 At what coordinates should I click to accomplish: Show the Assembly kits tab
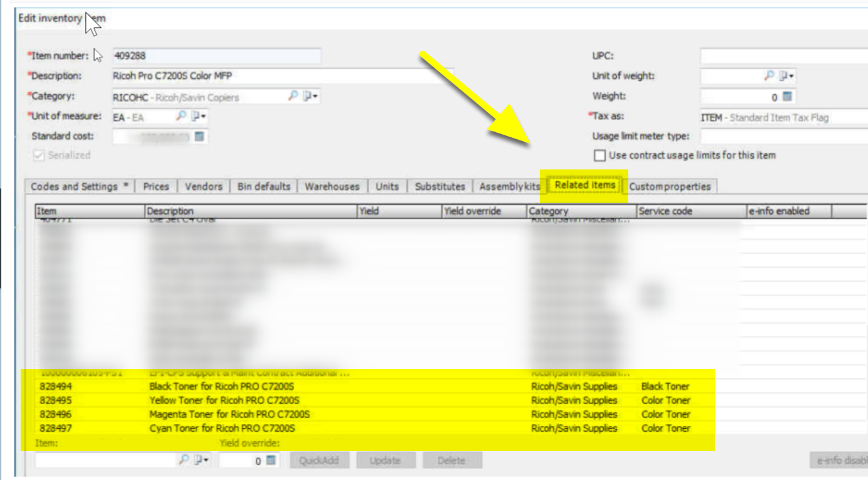pyautogui.click(x=509, y=186)
